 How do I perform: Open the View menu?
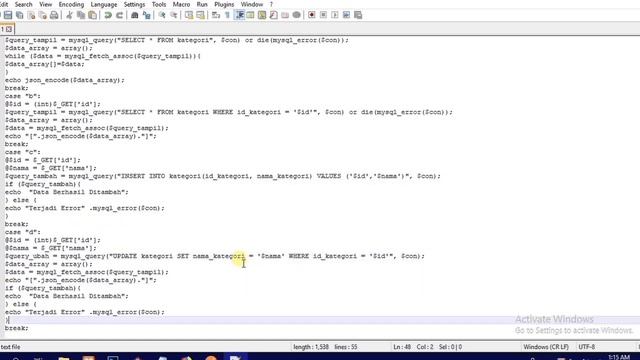pos(45,4)
